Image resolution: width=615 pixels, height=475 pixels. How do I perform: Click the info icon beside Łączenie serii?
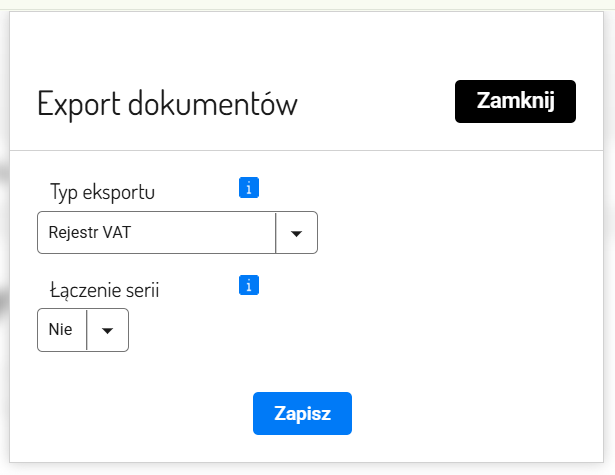(250, 286)
